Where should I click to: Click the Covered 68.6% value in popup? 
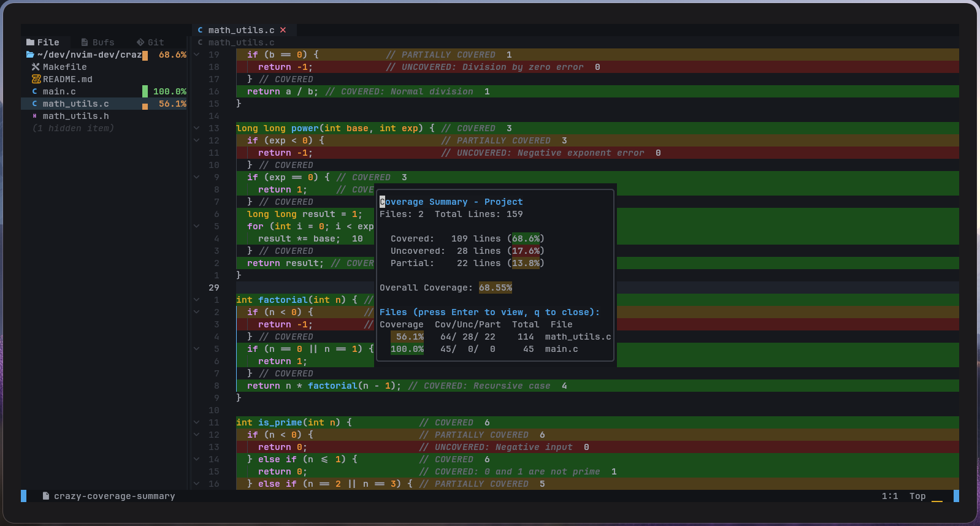(x=526, y=238)
